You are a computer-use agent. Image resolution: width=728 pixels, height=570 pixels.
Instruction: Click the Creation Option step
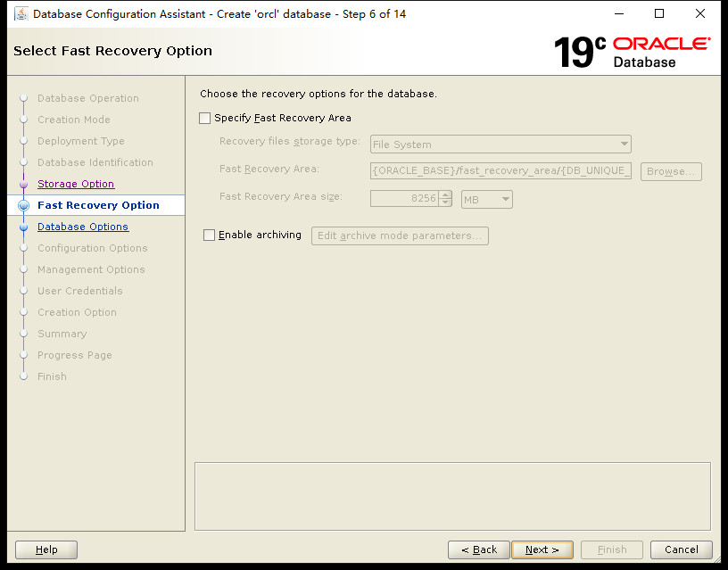coord(77,312)
